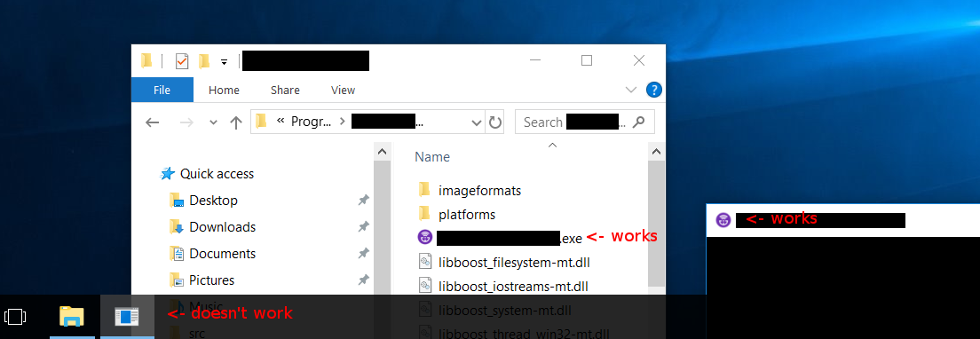Select the generic app window taskbar icon
This screenshot has width=980, height=339.
coord(127,317)
